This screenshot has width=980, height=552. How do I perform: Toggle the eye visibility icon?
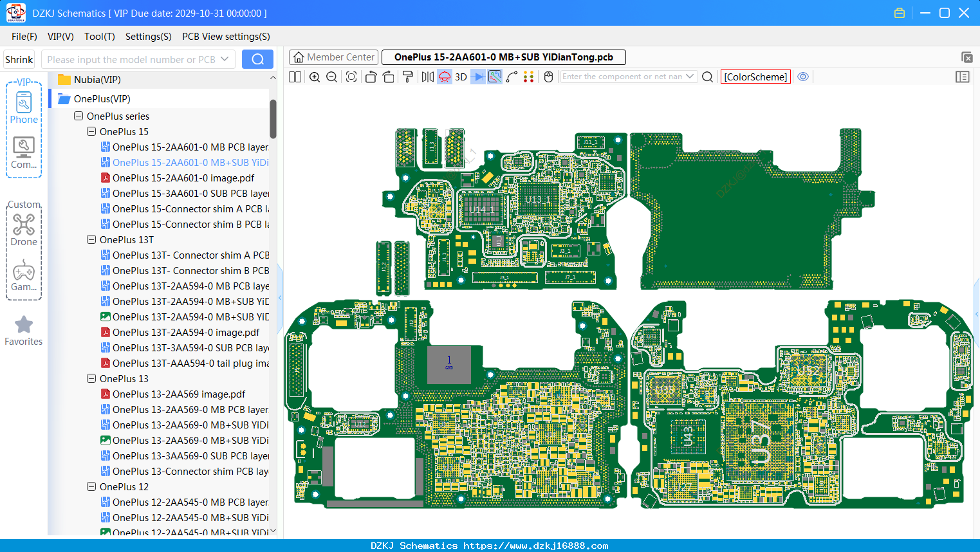pos(803,77)
